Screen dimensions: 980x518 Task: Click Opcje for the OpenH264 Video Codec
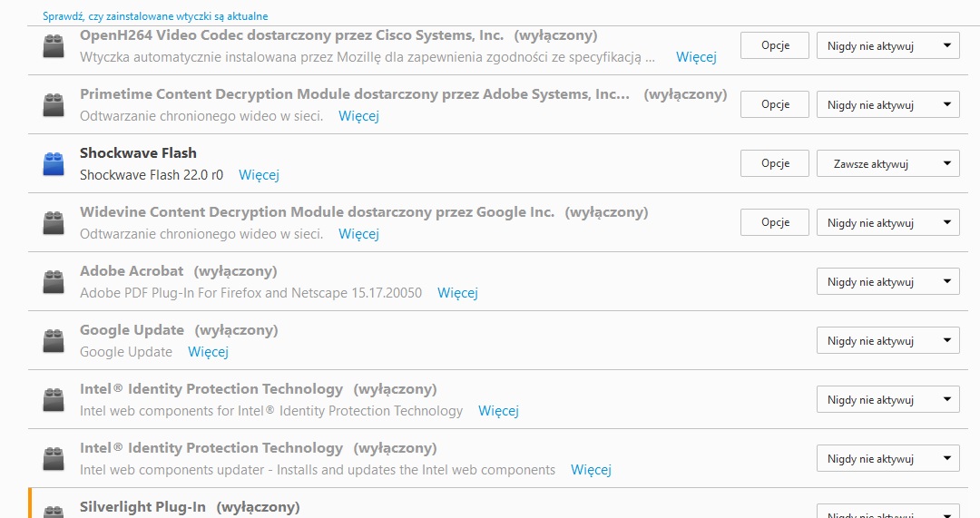point(775,45)
